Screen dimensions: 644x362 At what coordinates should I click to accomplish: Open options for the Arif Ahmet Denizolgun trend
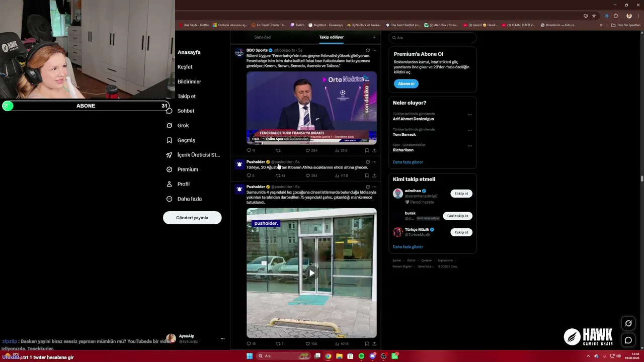[470, 115]
